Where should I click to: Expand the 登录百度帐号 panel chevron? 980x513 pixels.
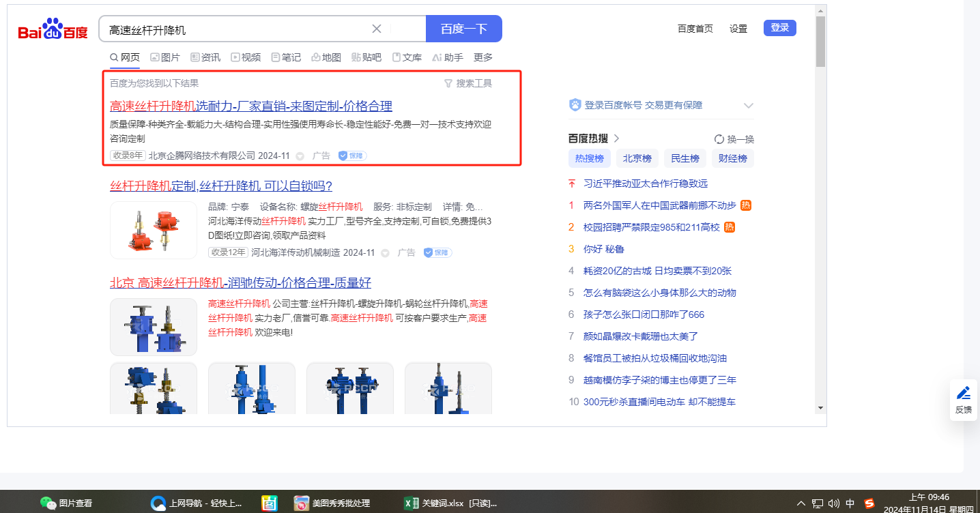[748, 105]
